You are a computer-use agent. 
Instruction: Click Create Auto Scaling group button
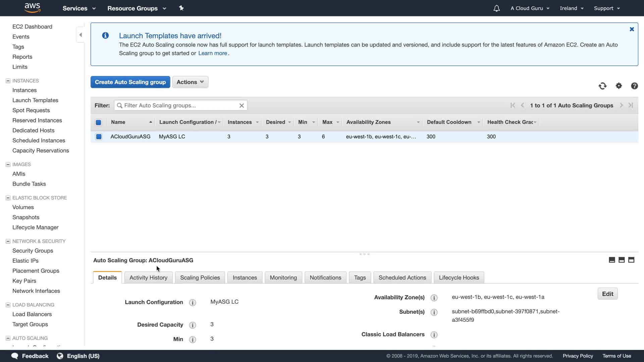point(130,82)
